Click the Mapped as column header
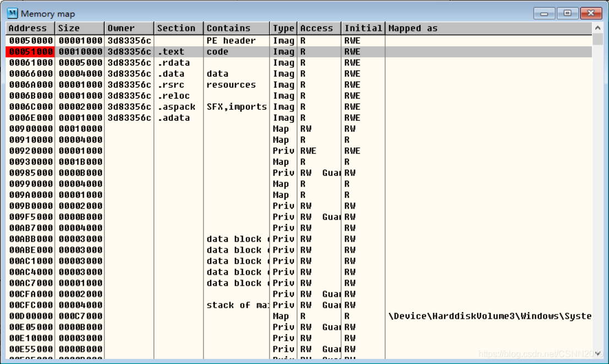This screenshot has width=609, height=364. coord(488,28)
